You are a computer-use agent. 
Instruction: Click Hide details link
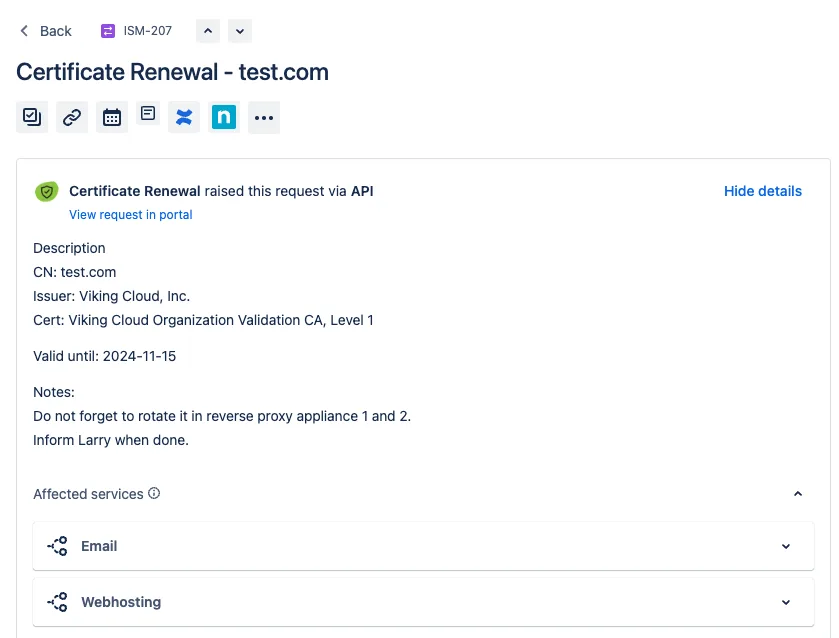[x=762, y=191]
